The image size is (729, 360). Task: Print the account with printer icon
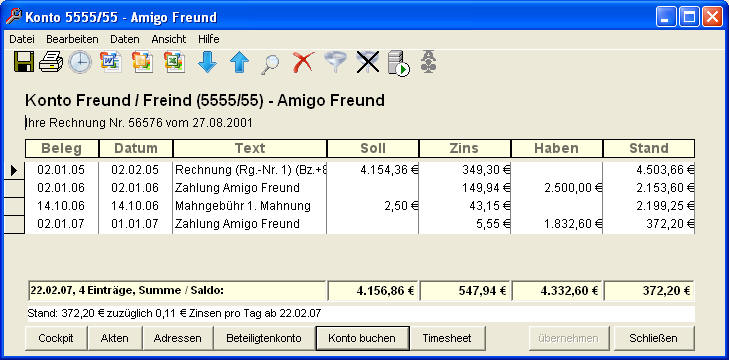[x=51, y=62]
